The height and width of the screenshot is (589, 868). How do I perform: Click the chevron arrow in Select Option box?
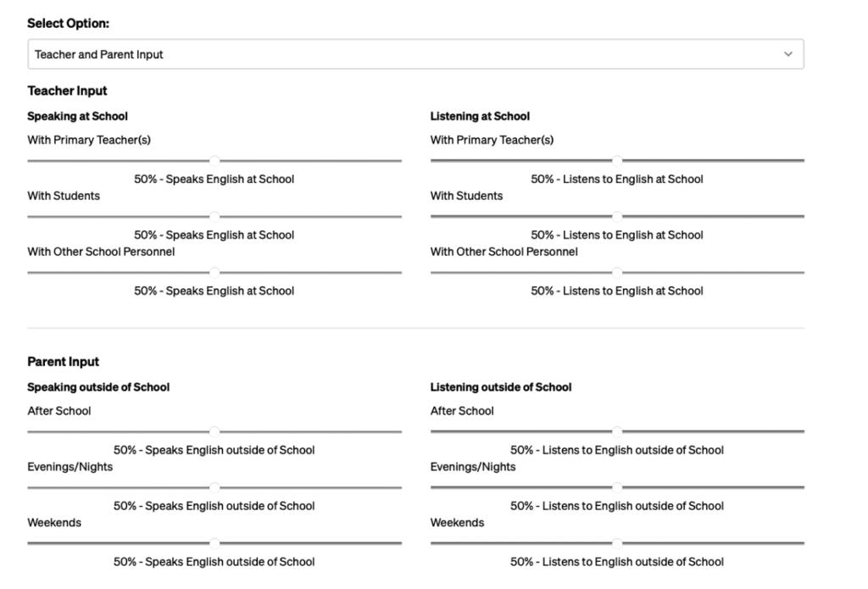787,54
